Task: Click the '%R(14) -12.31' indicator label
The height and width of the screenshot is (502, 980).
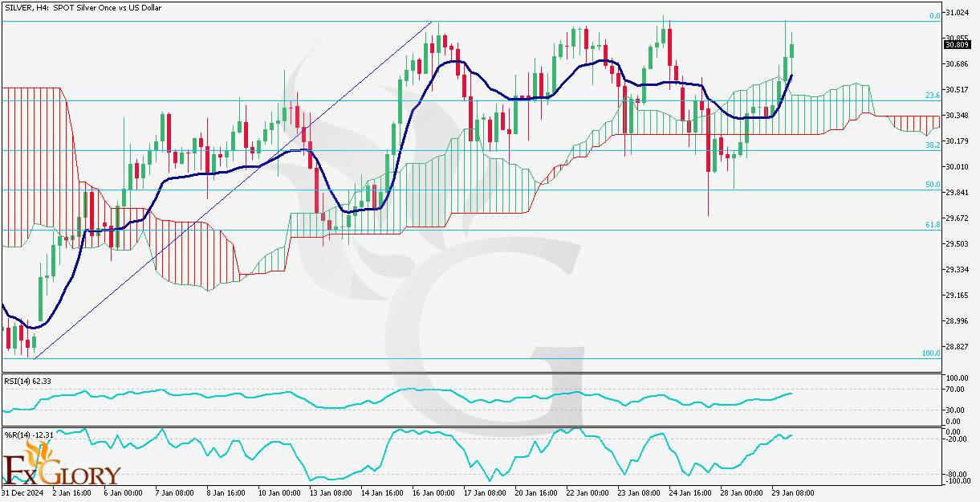Action: pos(29,435)
